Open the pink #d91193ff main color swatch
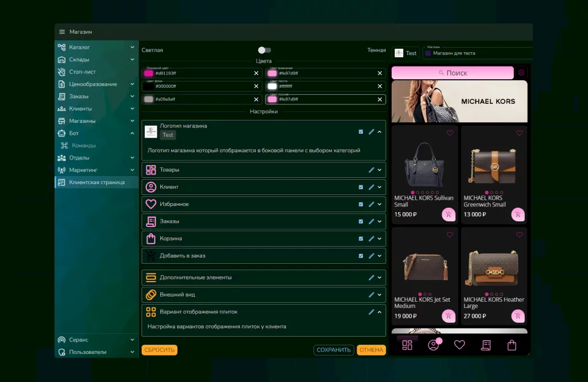Image resolution: width=588 pixels, height=382 pixels. [x=149, y=73]
